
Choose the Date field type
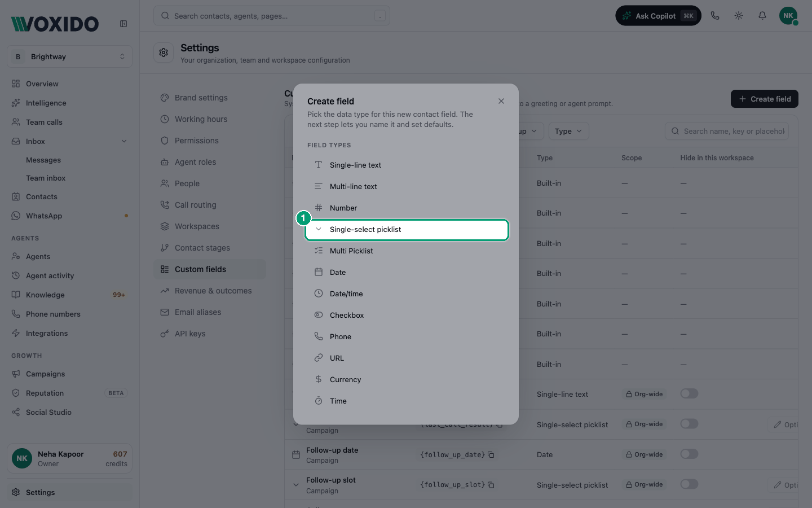click(x=407, y=272)
